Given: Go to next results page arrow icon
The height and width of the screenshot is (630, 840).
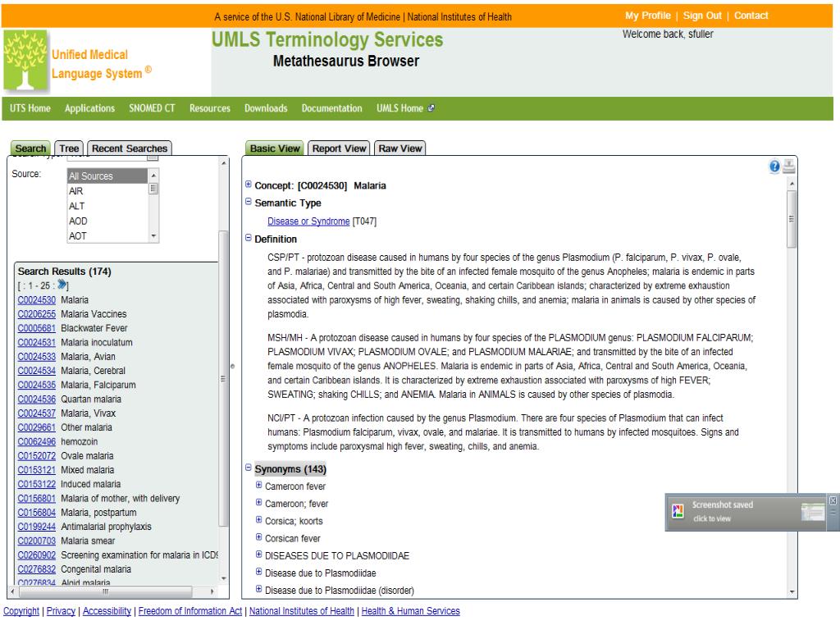Looking at the screenshot, I should click(x=62, y=285).
